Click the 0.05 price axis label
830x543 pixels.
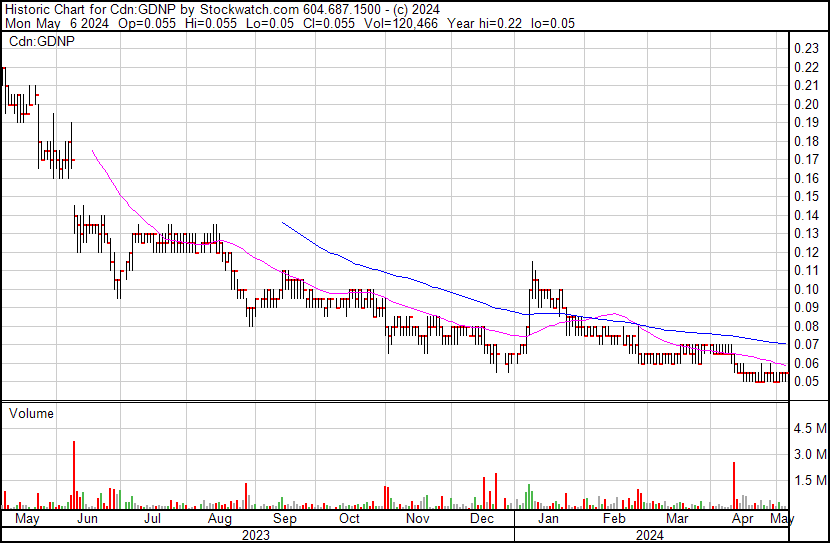806,382
